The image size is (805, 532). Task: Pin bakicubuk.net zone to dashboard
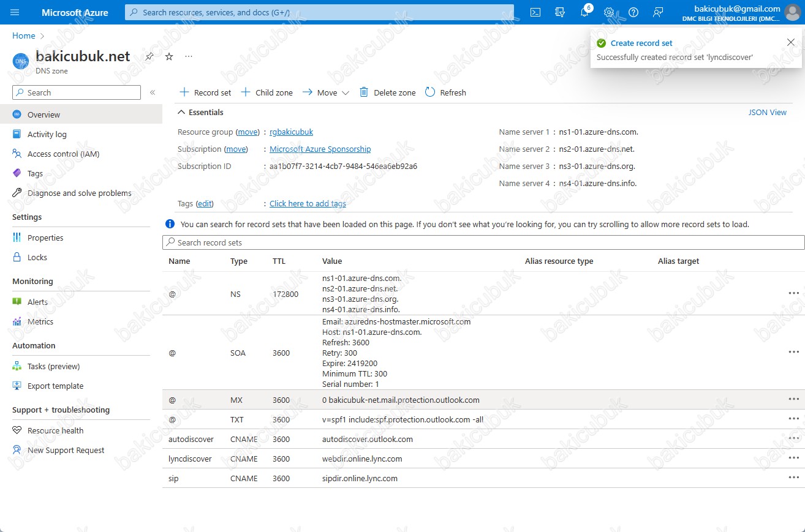tap(149, 56)
